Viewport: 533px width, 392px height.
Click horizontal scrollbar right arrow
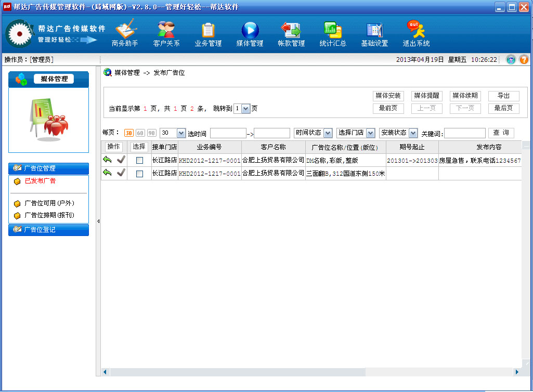pyautogui.click(x=517, y=372)
